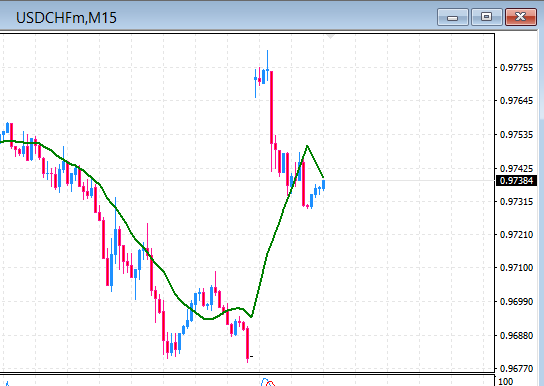Click the 0.96880 price scale label

tap(516, 336)
